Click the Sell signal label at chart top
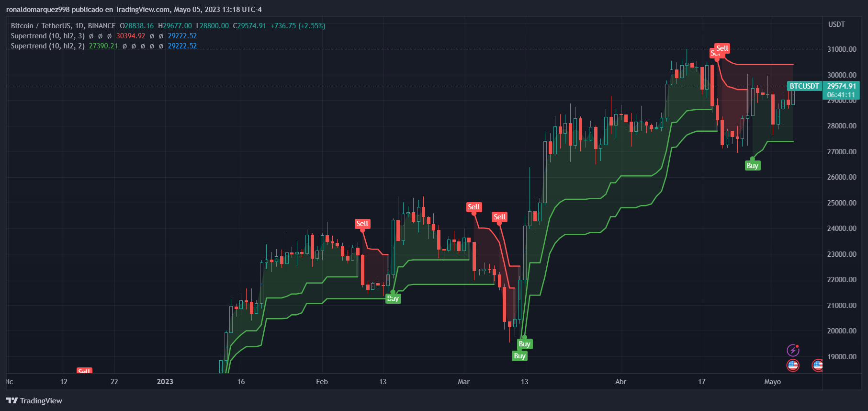This screenshot has width=868, height=411. (x=722, y=48)
